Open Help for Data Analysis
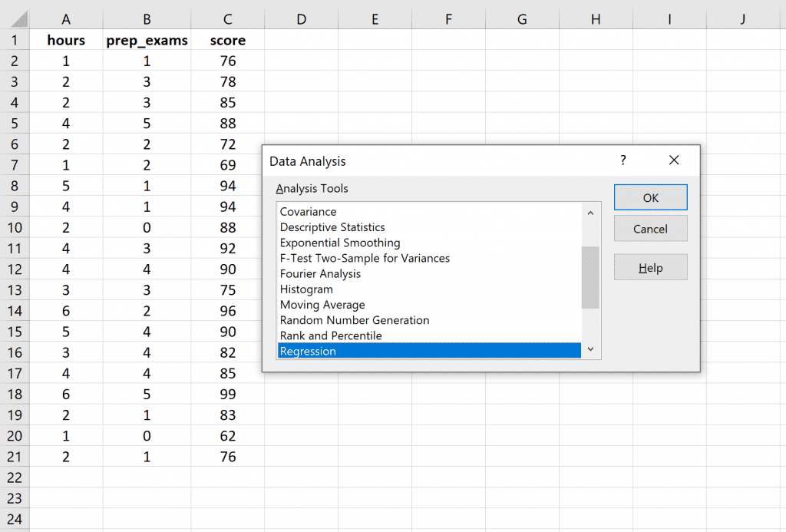786x532 pixels. coord(650,267)
